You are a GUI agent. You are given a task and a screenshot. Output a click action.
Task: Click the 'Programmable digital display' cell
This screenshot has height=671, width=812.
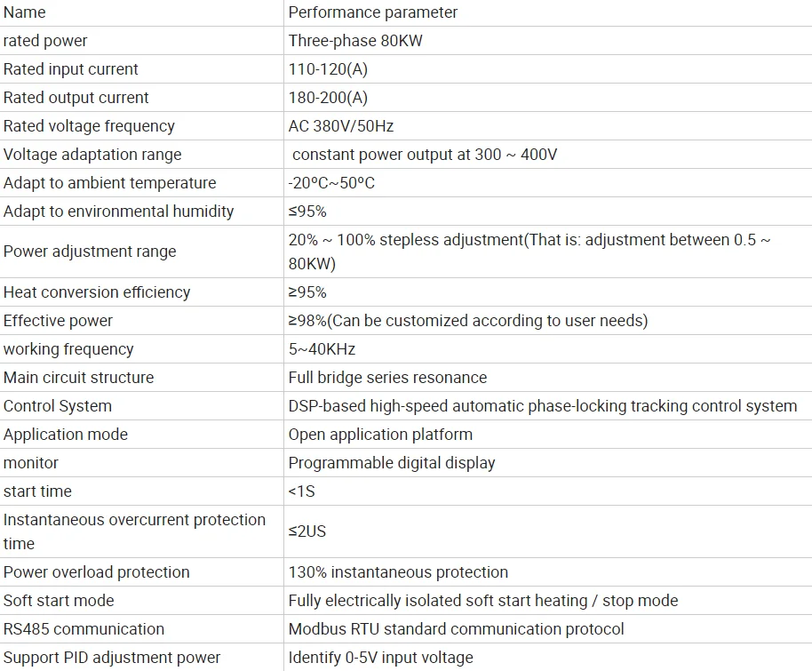[392, 463]
